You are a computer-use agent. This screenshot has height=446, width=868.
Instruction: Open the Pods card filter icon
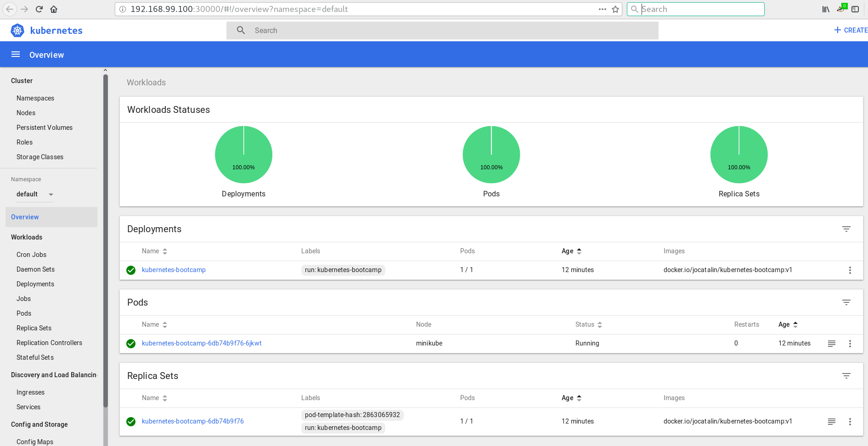(846, 302)
